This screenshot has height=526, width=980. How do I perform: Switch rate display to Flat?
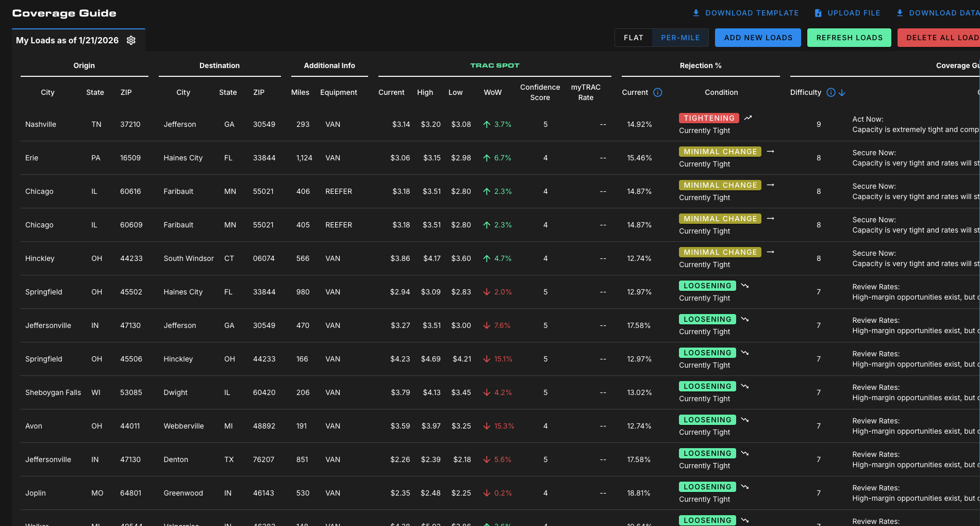coord(633,38)
